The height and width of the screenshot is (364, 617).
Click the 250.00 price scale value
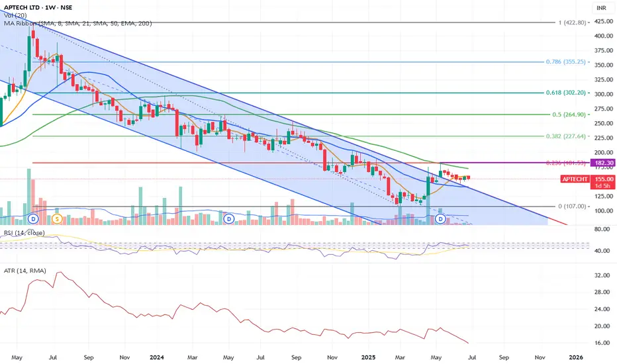[x=604, y=123]
